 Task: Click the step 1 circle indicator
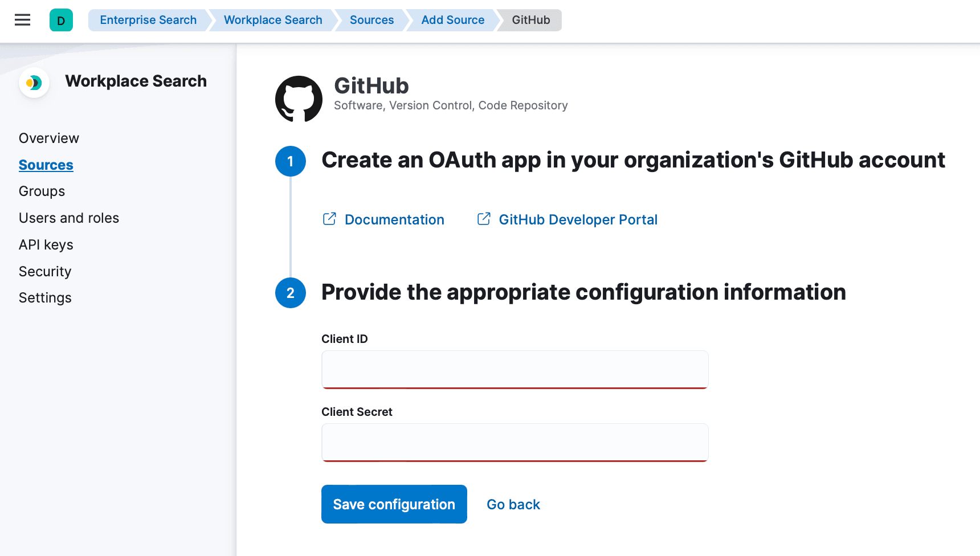pyautogui.click(x=291, y=161)
